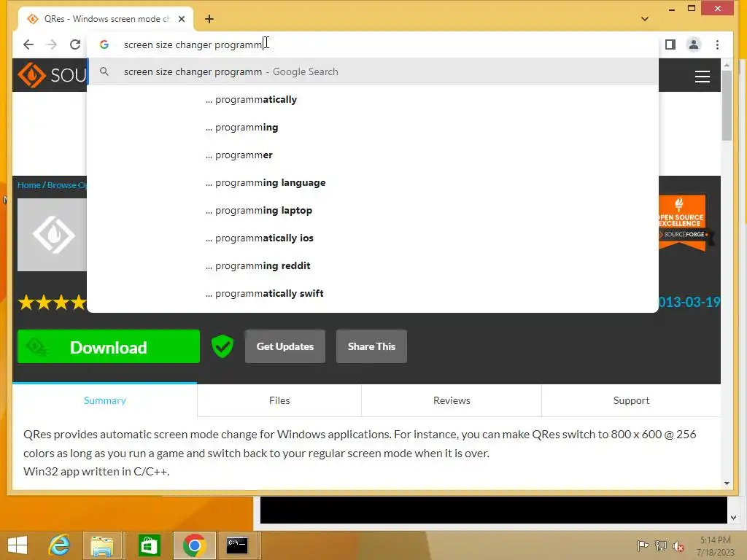The image size is (747, 560).
Task: Go back with Chrome's back arrow
Action: point(28,44)
